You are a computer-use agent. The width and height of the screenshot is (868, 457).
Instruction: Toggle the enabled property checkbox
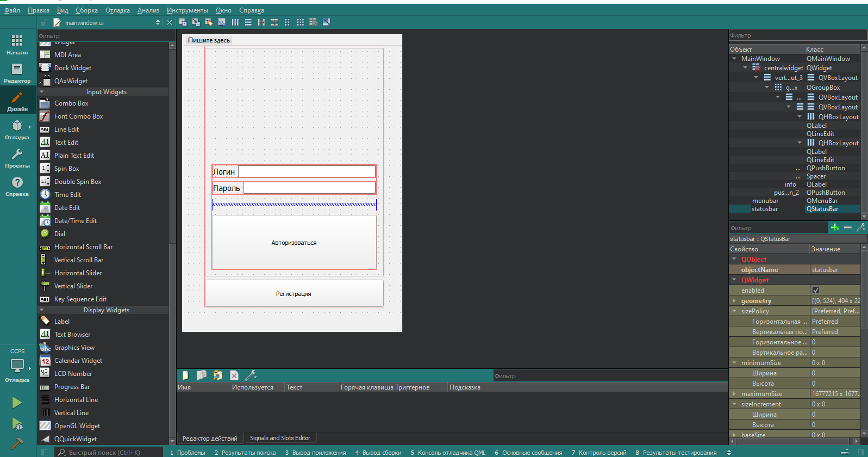pyautogui.click(x=815, y=291)
